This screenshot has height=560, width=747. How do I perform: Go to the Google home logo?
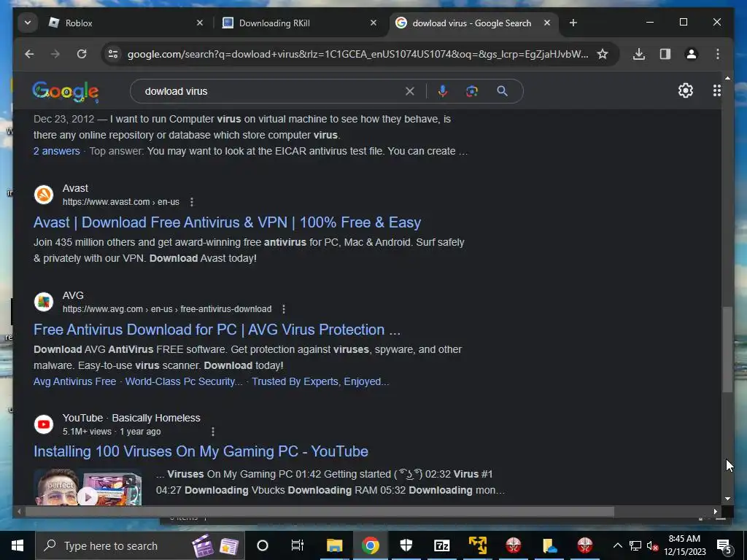click(65, 91)
